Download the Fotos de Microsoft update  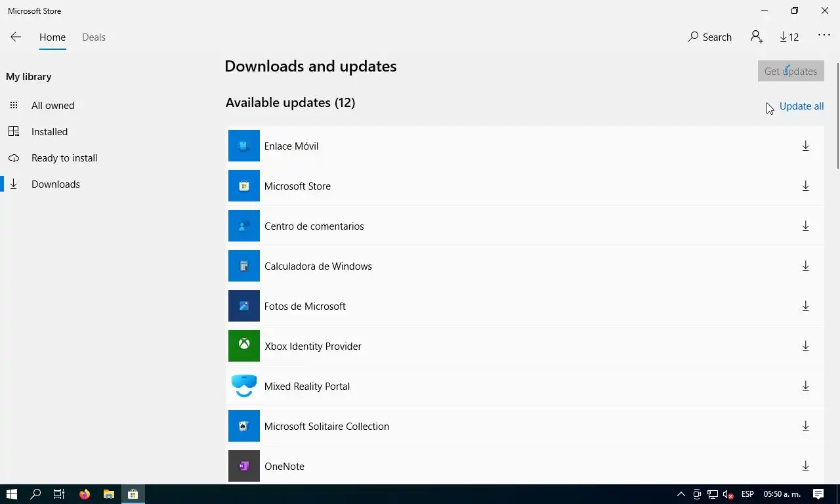click(805, 306)
